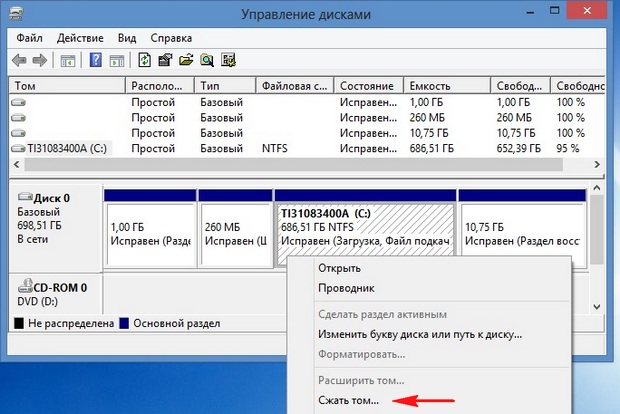620x414 pixels.
Task: Click the Forward arrow toolbar icon
Action: click(x=40, y=60)
